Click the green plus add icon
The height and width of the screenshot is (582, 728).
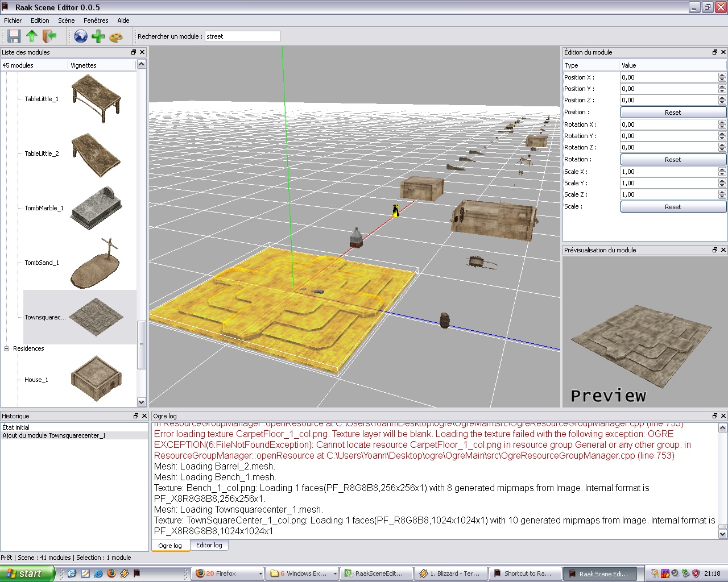[98, 36]
